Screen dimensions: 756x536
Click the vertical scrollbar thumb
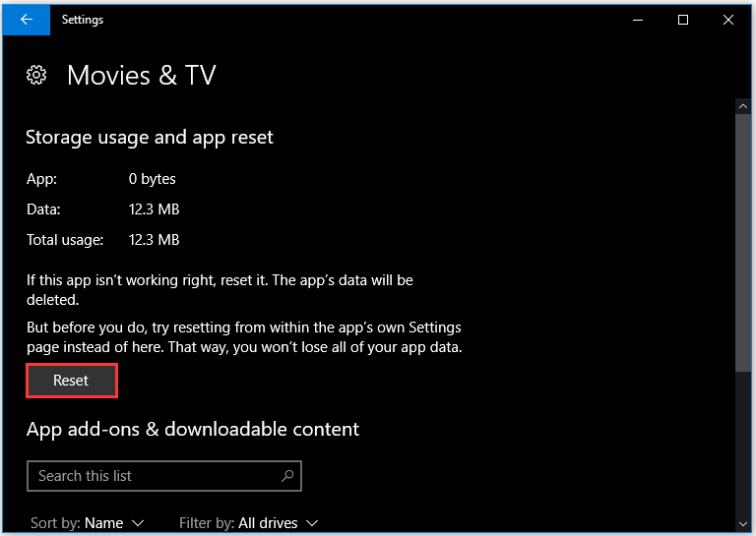coord(743,242)
